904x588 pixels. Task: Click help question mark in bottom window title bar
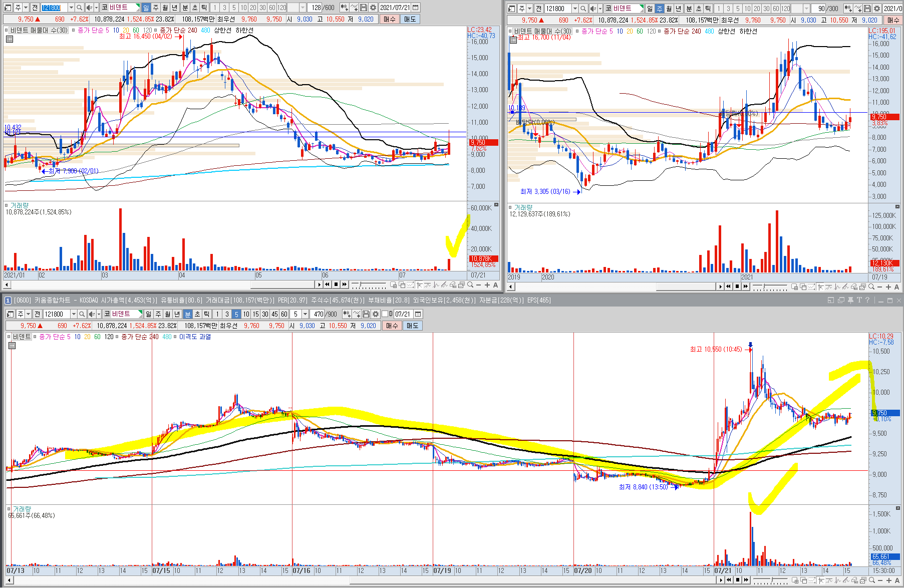[867, 300]
